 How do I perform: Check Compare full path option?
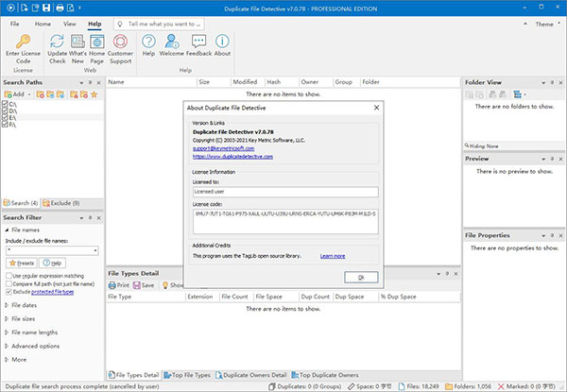point(8,283)
